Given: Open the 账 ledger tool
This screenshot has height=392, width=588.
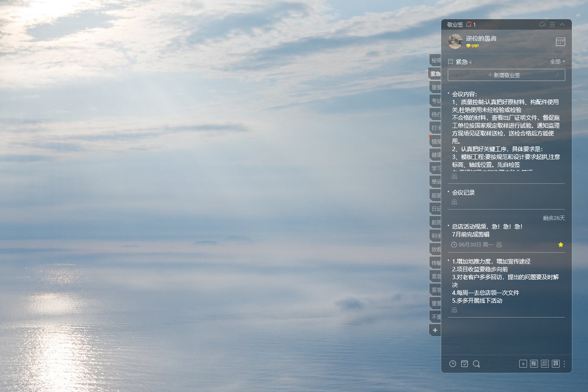Looking at the screenshot, I should (534, 364).
